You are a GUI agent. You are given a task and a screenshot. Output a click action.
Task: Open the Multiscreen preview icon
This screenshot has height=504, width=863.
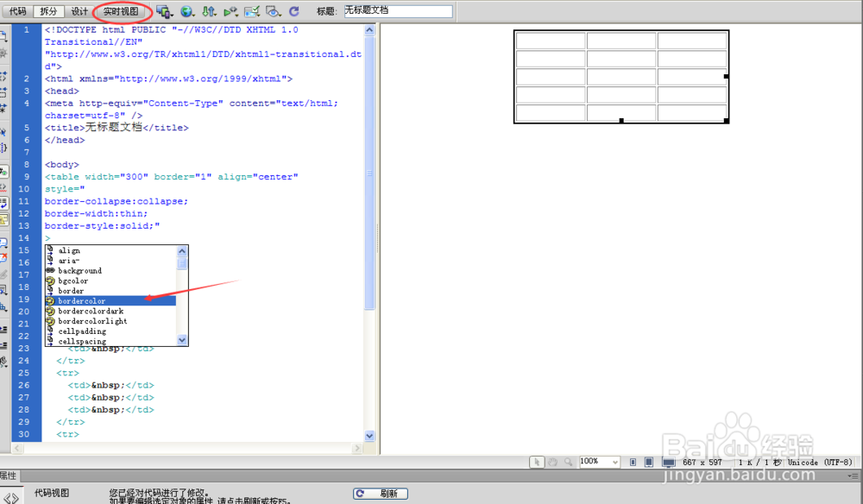[x=164, y=11]
